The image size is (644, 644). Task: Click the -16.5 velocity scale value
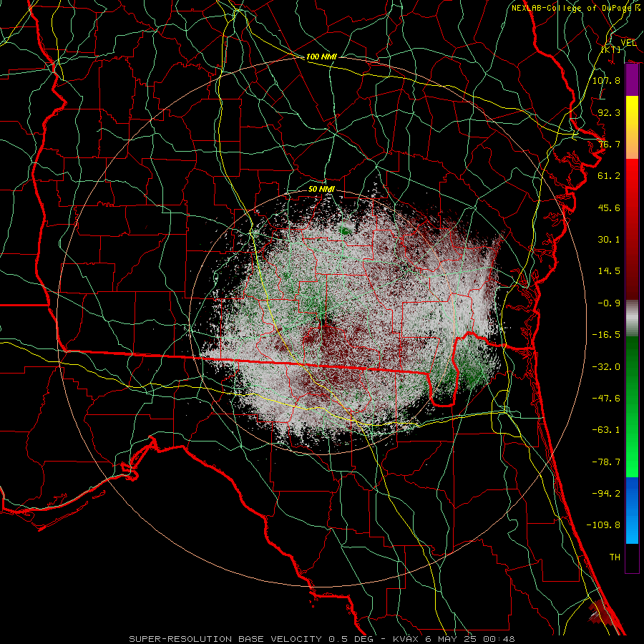coord(606,335)
